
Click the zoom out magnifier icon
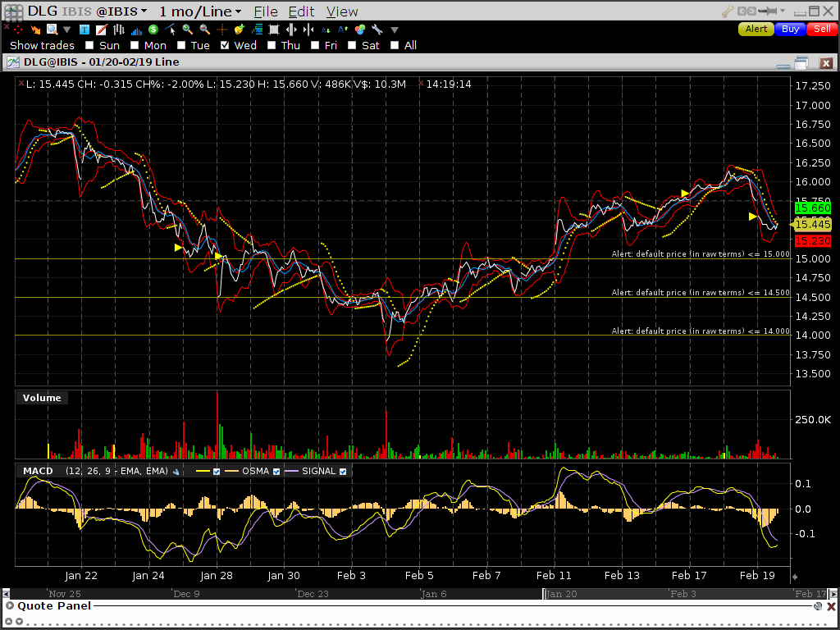204,30
